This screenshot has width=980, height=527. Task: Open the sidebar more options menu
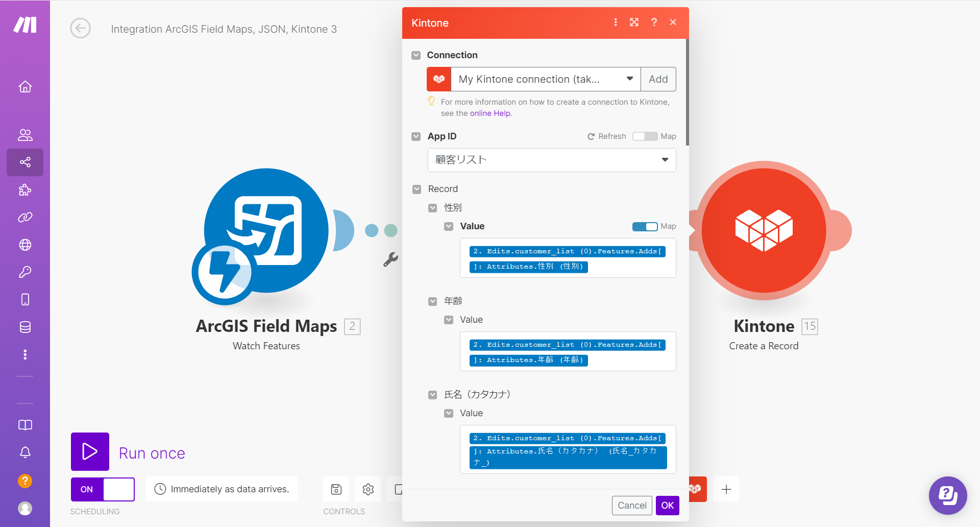[x=24, y=354]
